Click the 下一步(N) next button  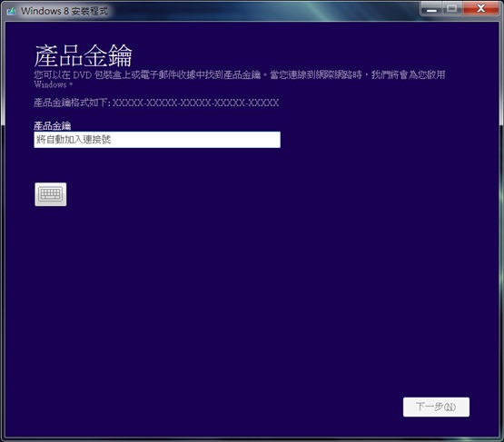coord(436,407)
